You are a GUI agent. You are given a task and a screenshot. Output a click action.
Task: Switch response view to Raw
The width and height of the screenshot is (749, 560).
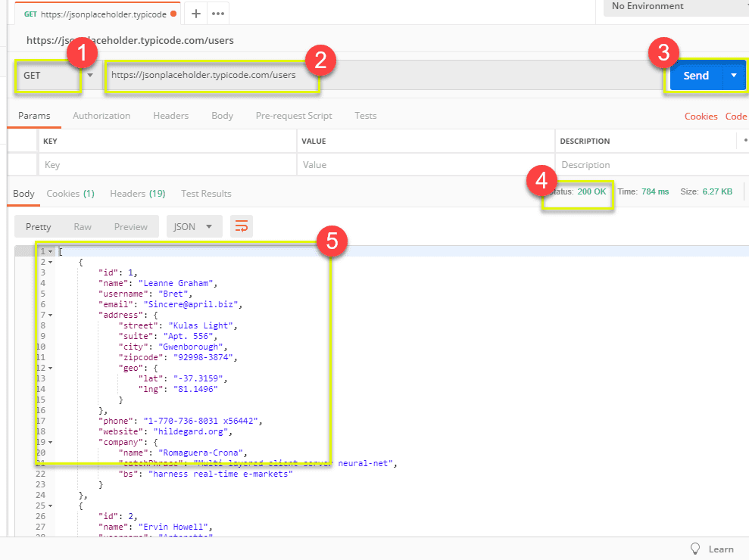(x=83, y=226)
